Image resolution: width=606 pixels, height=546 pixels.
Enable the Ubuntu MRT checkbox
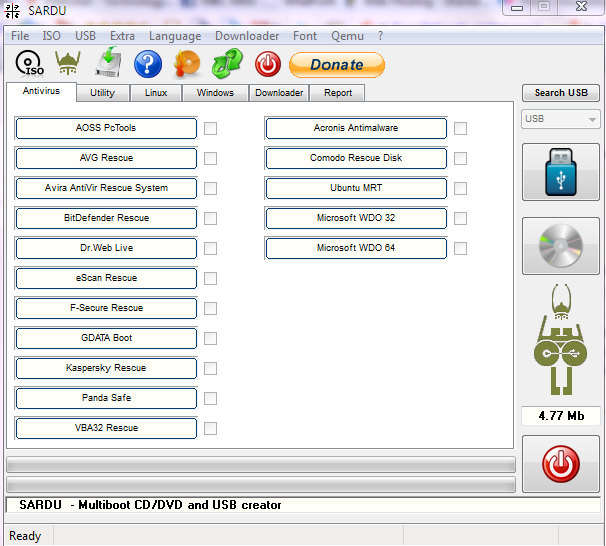[x=460, y=189]
